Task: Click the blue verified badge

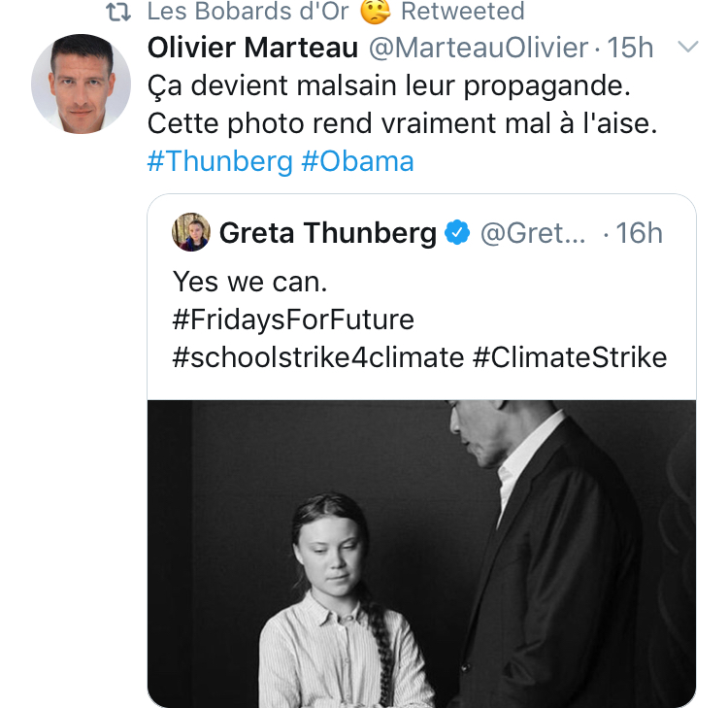Action: 457,233
